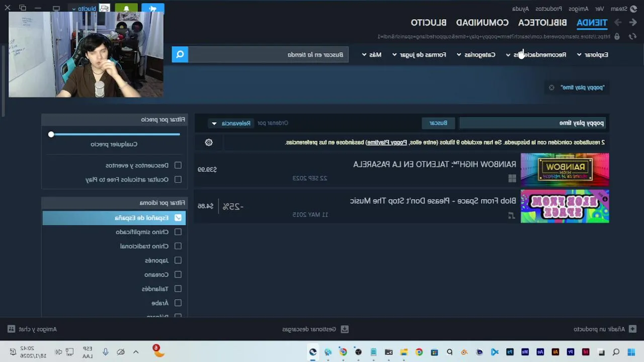
Task: Open the Steam taskbar icon
Action: click(x=313, y=352)
